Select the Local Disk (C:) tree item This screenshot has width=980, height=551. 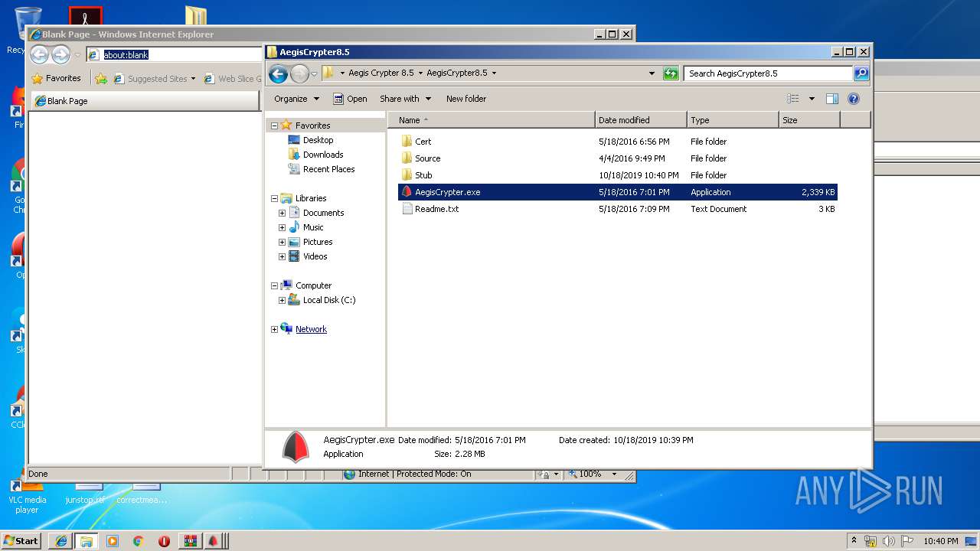point(322,300)
